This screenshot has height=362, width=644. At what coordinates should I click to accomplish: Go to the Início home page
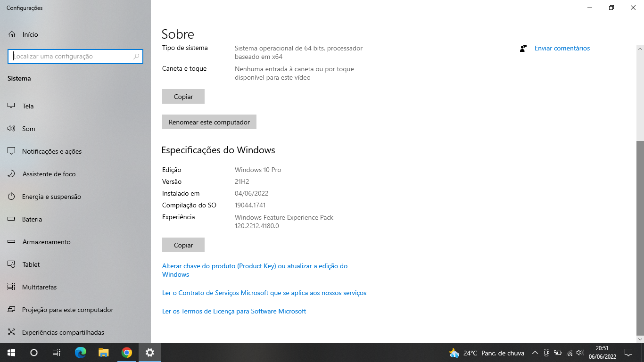tap(30, 34)
